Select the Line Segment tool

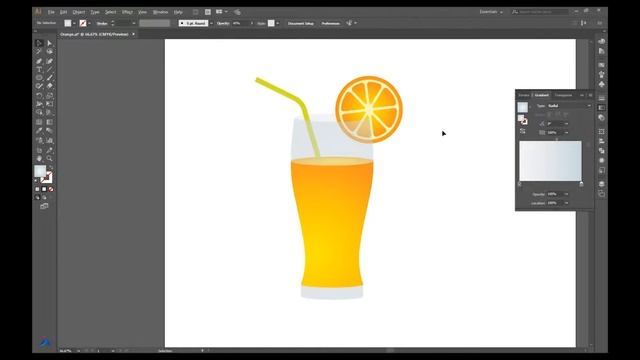point(49,69)
